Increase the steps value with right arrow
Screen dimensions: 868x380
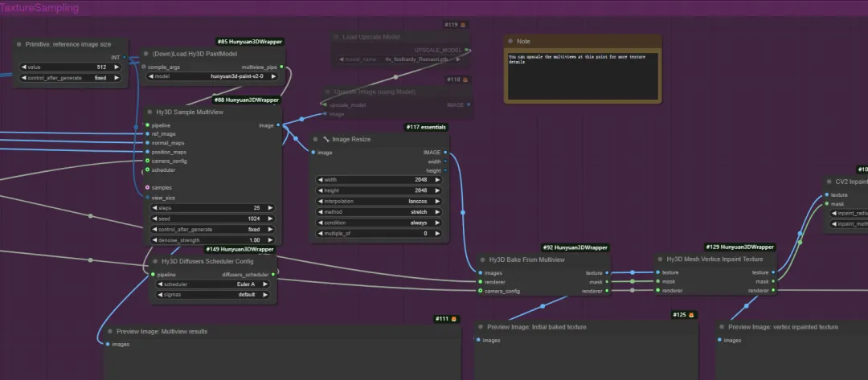coord(270,208)
